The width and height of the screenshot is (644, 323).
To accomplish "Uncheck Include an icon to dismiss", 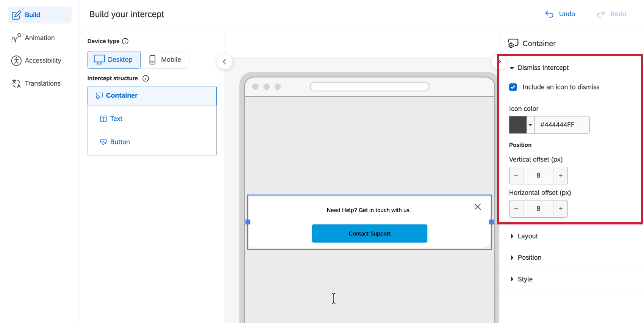I will point(513,87).
